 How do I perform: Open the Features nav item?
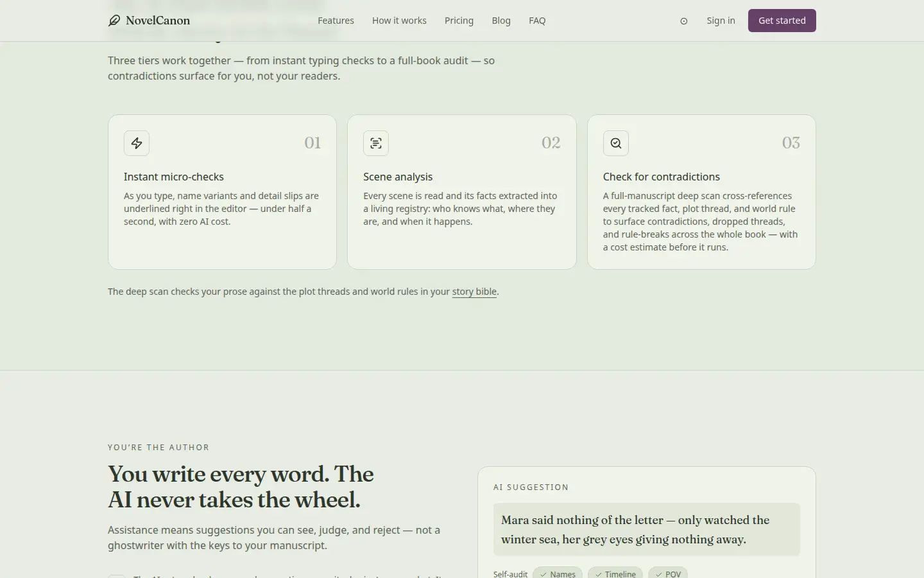tap(336, 21)
